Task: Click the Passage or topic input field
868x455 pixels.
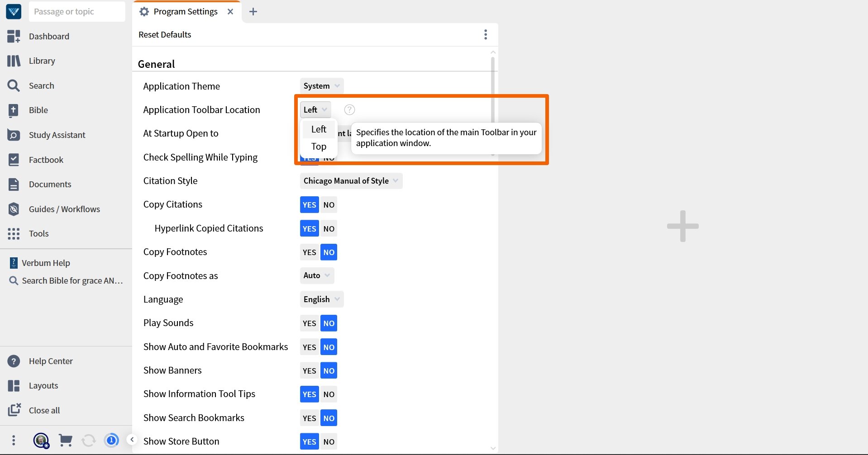Action: [x=77, y=11]
